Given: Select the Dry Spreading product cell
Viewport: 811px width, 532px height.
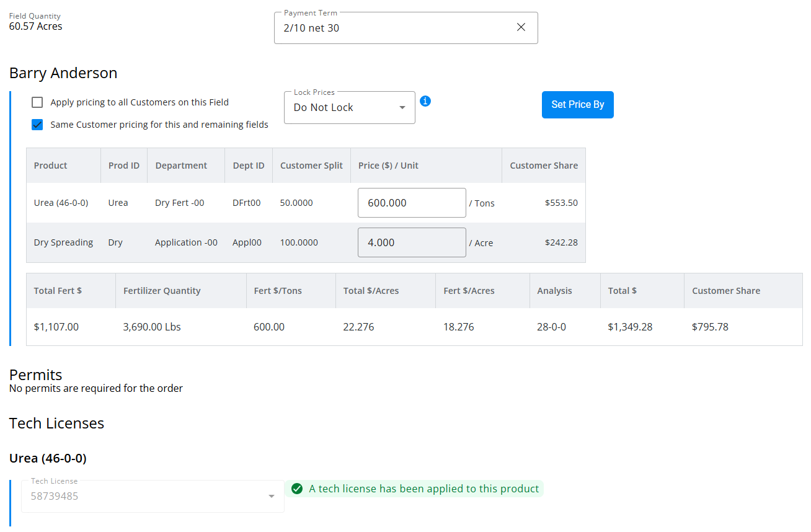Looking at the screenshot, I should click(x=63, y=242).
